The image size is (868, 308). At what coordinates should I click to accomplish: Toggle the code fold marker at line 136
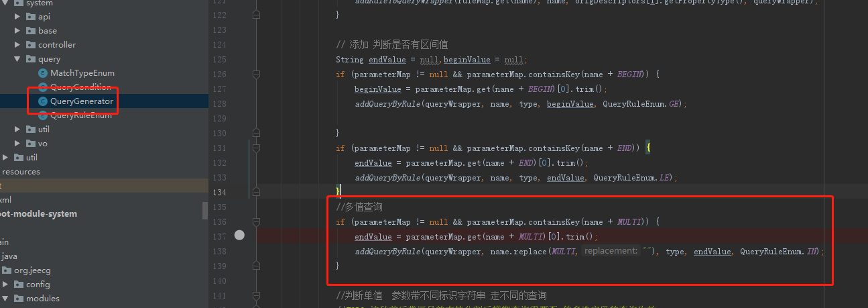[x=255, y=221]
